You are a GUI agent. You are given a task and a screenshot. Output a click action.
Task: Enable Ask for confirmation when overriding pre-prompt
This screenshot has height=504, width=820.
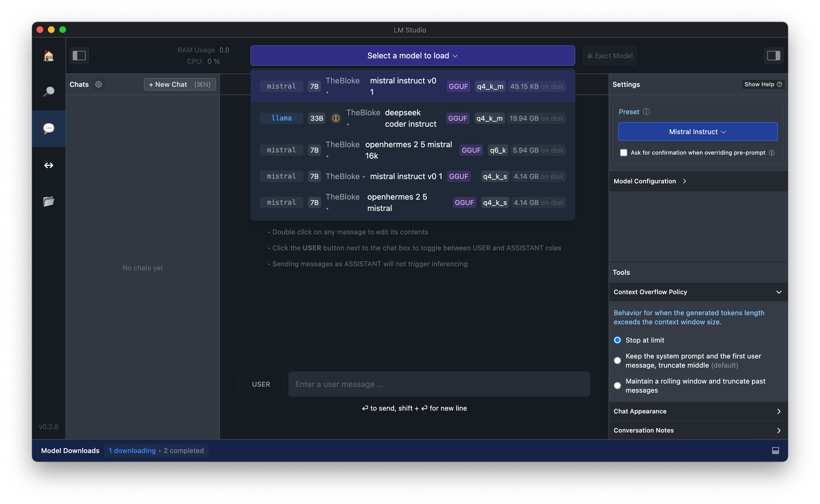pyautogui.click(x=624, y=153)
